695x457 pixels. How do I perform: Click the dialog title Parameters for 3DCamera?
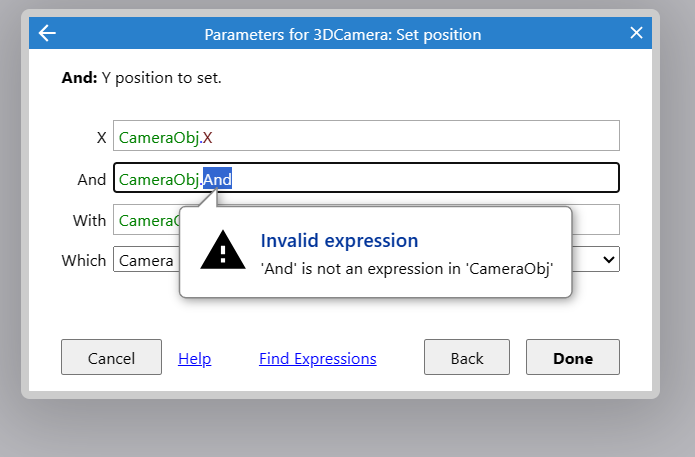point(343,35)
